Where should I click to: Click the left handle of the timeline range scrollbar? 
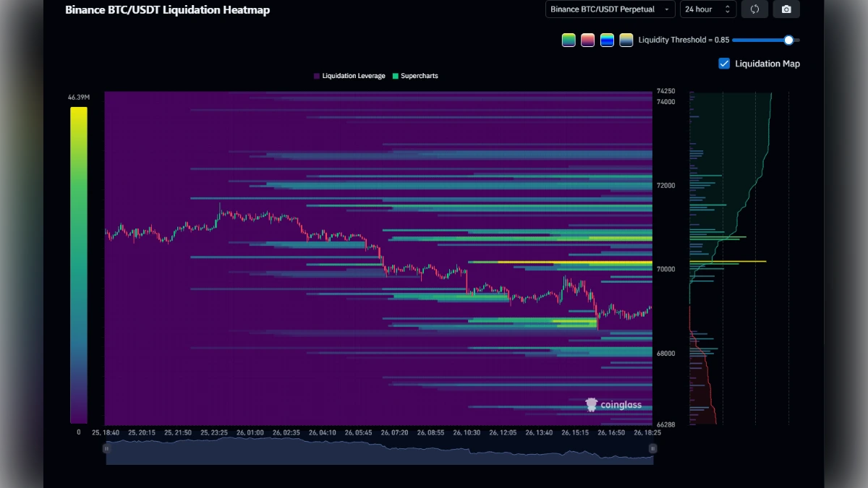(x=106, y=448)
